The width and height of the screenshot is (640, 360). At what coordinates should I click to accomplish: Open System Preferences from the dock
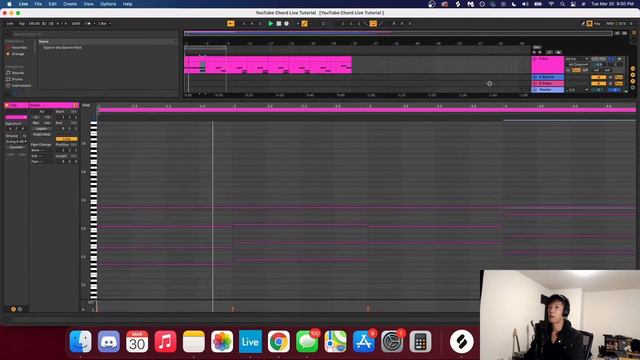tap(392, 341)
